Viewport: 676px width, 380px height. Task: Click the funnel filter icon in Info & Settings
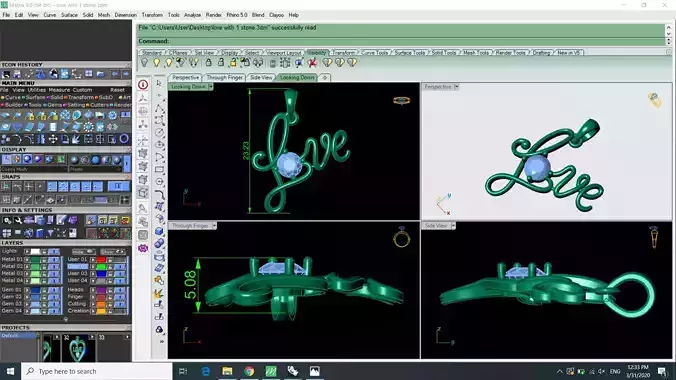(51, 233)
